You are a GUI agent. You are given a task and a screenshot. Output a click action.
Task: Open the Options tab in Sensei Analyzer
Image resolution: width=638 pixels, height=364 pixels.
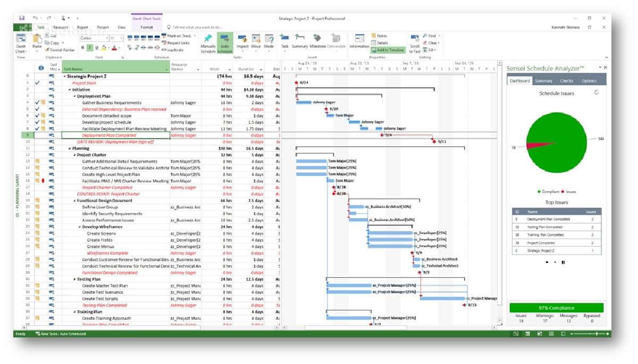pyautogui.click(x=589, y=81)
